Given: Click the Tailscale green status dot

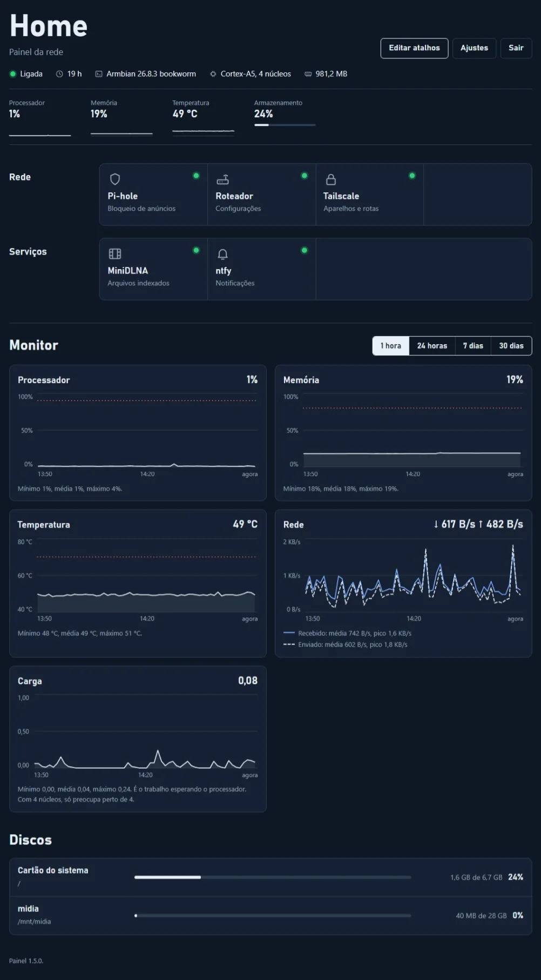Looking at the screenshot, I should click(412, 176).
